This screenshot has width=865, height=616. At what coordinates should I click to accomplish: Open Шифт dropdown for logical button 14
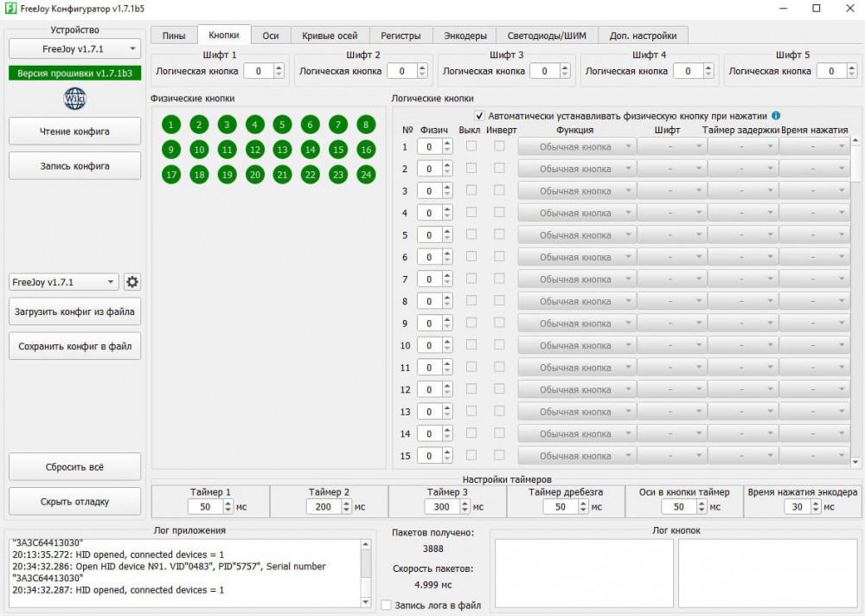tap(671, 433)
